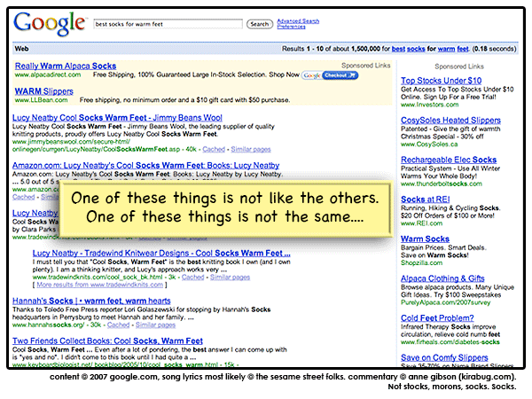The height and width of the screenshot is (399, 532).
Task: Open 'Lucy Neatby - Tradewind Knitwear Designs' indented result
Action: [161, 253]
